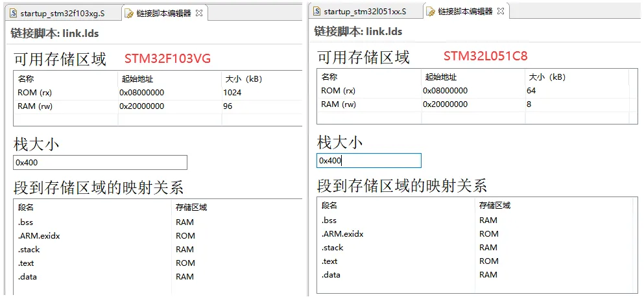Click 段名 column header in right mapping table
The width and height of the screenshot is (644, 297).
329,206
